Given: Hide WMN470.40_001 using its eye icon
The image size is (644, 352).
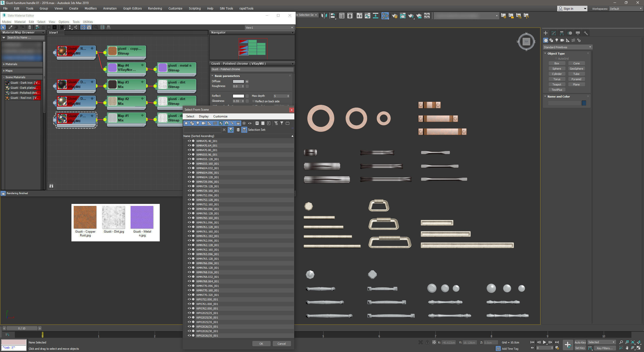Looking at the screenshot, I should [189, 141].
